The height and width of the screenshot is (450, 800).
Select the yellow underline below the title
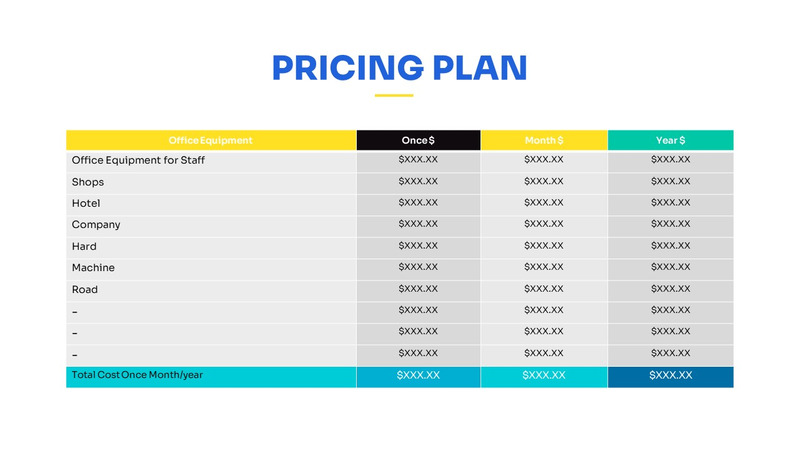[394, 96]
